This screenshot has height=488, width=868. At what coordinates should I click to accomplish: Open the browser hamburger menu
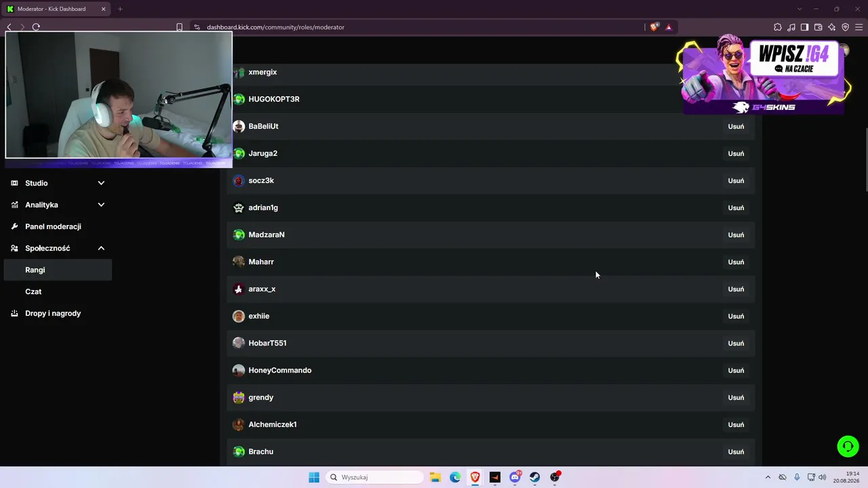coord(859,27)
